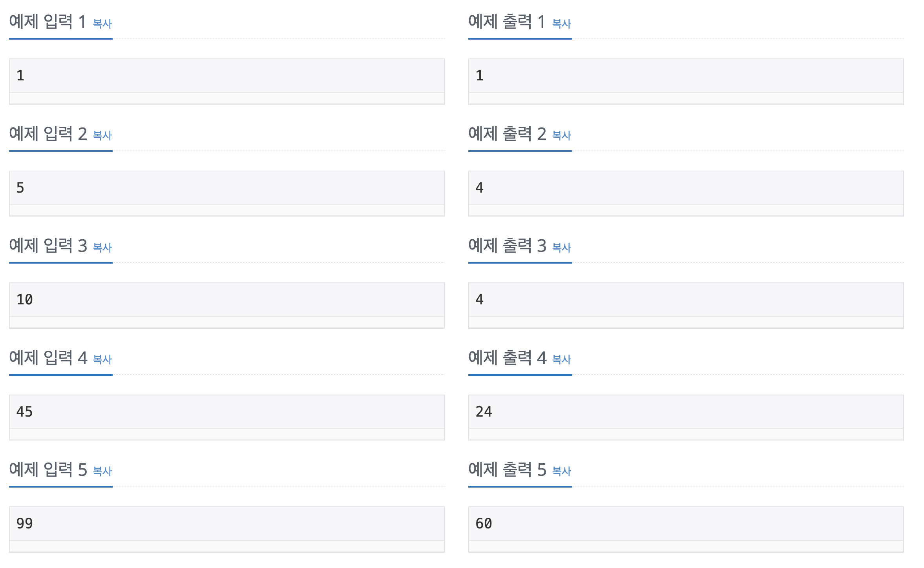Copy example output 1 via 복사 link

point(562,24)
